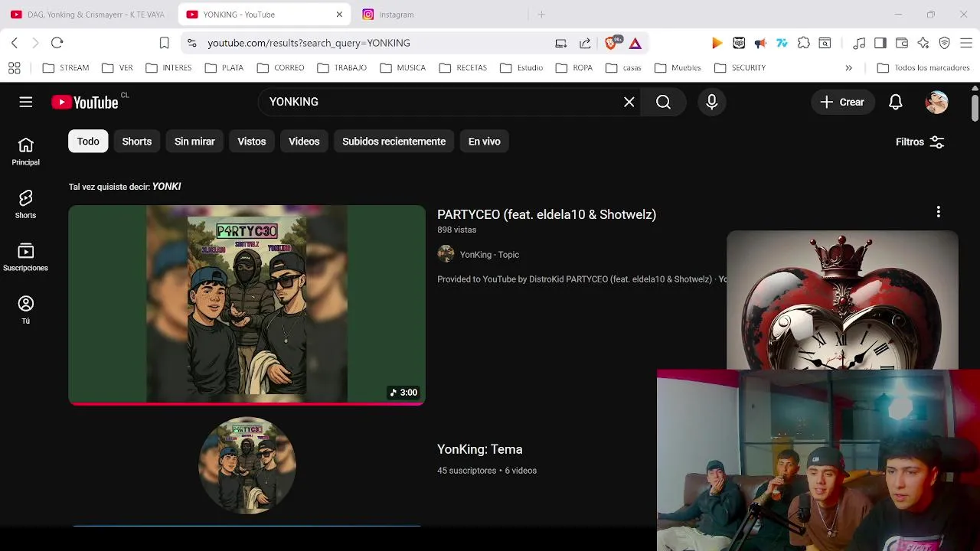The image size is (980, 551).
Task: View site information left of the URL
Action: [x=191, y=43]
